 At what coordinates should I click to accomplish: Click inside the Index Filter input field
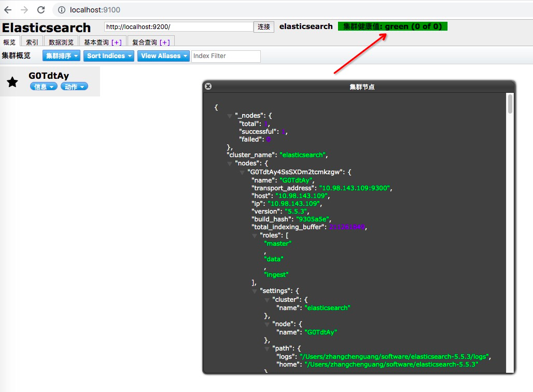(x=226, y=55)
